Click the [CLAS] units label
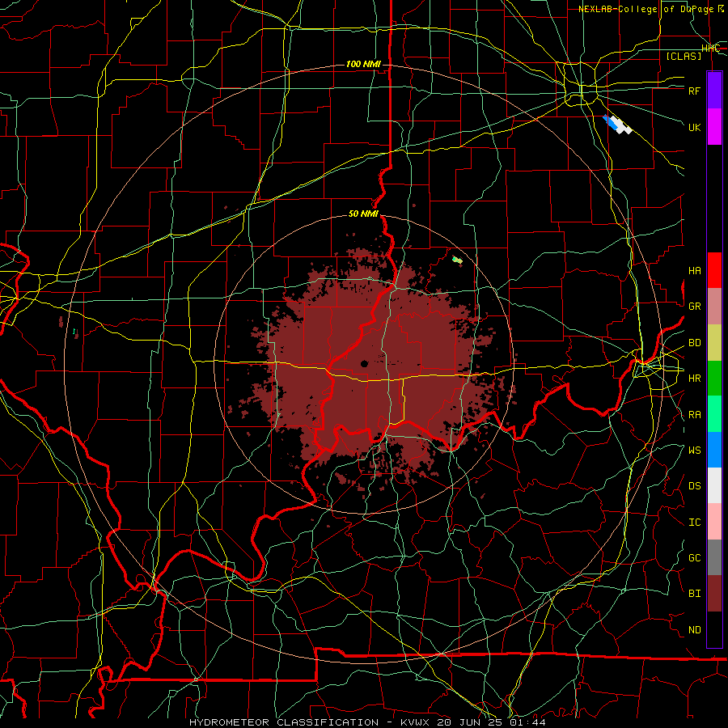 [x=684, y=57]
